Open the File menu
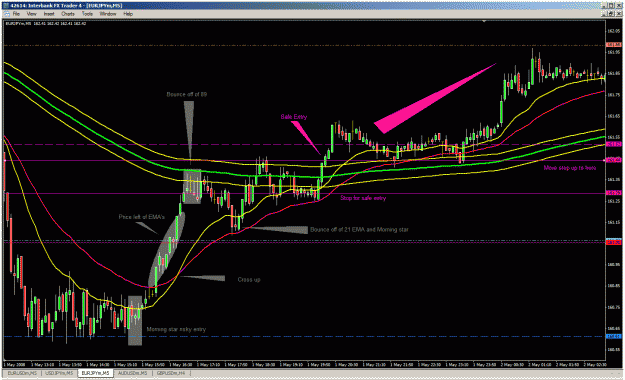 (x=16, y=14)
